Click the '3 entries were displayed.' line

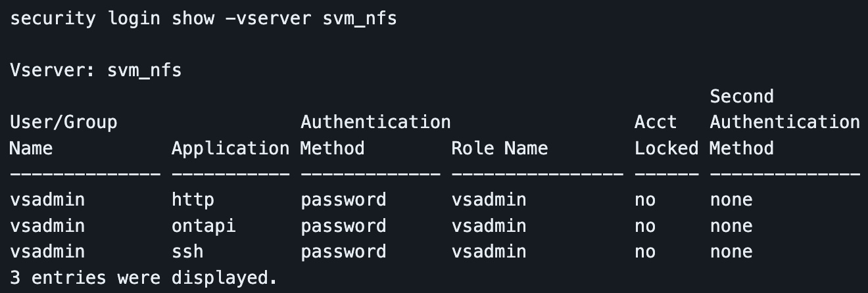tap(143, 278)
